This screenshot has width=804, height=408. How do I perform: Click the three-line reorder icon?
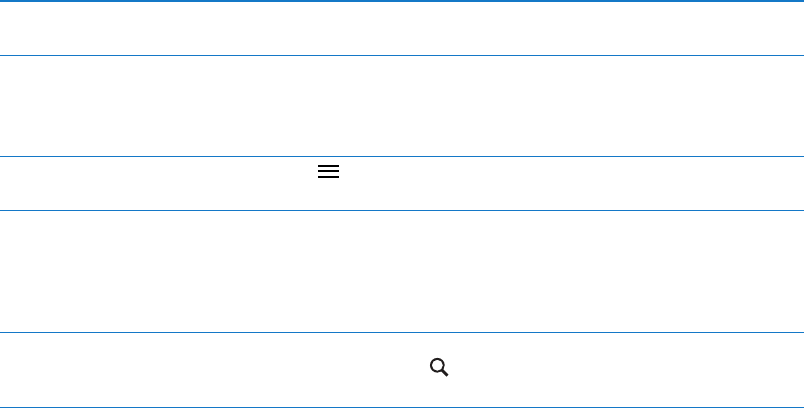328,172
